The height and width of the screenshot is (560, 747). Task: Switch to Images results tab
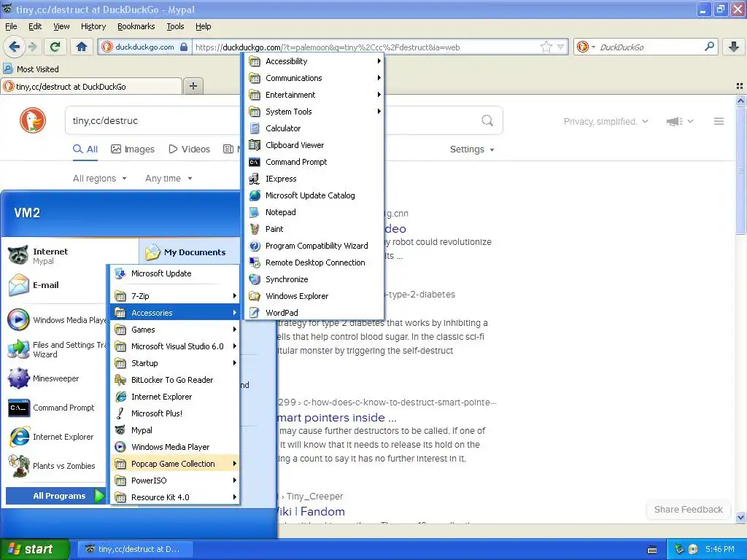point(133,149)
